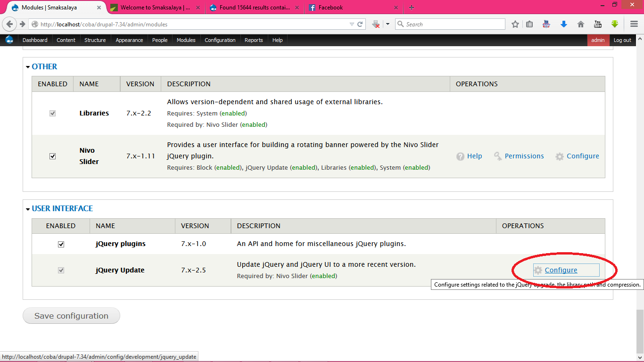Viewport: 644px width, 362px height.
Task: Click the jQuery Update module name
Action: point(120,270)
